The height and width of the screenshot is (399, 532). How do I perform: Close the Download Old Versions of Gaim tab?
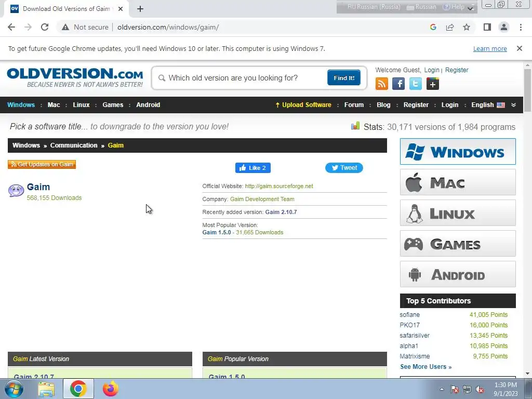click(121, 9)
